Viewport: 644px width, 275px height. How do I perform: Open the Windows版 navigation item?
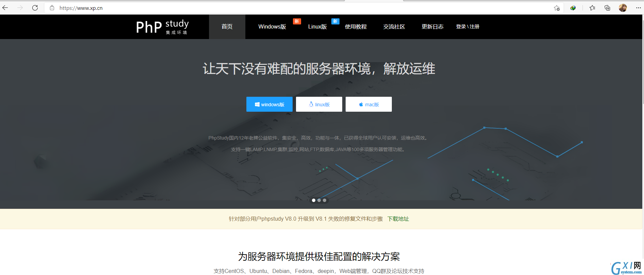(272, 27)
